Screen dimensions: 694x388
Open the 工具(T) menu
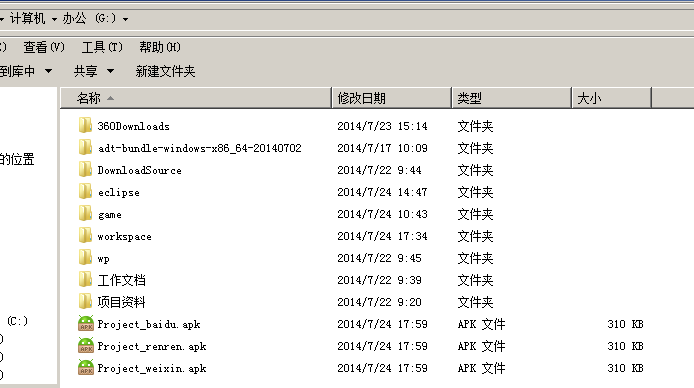(102, 47)
